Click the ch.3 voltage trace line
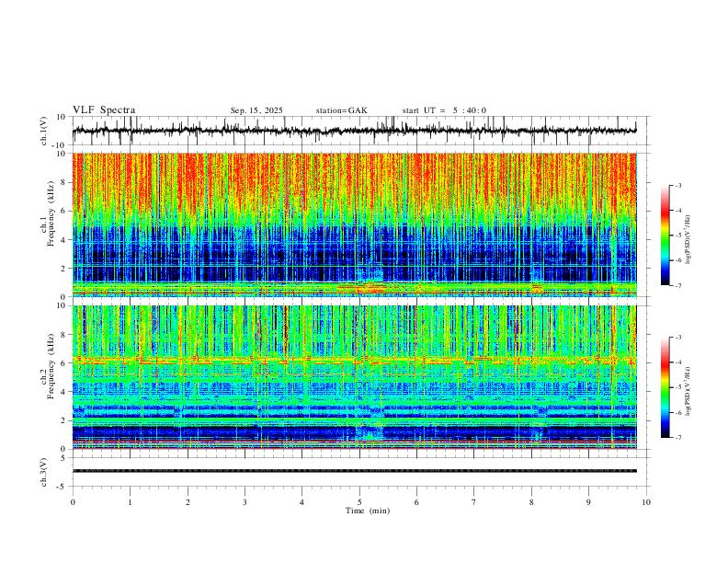Screen dimensions: 728x563 click(354, 471)
